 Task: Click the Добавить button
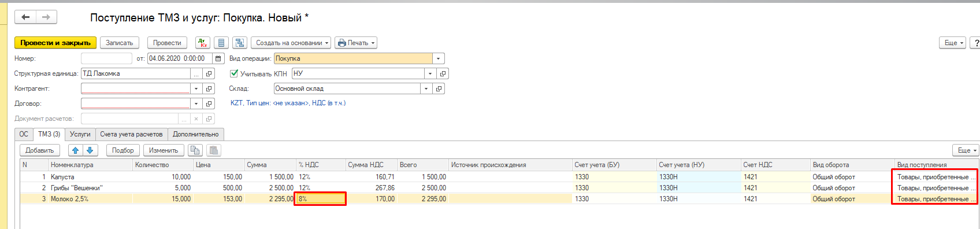coord(40,150)
